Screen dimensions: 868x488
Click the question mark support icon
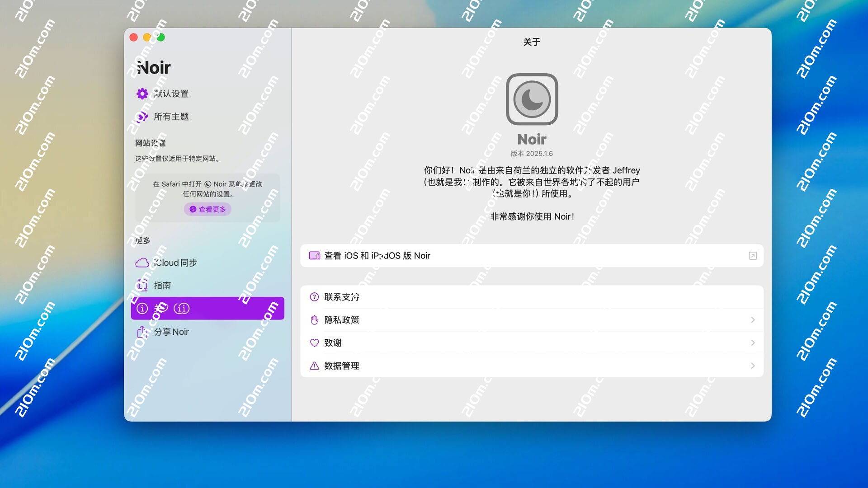tap(314, 297)
